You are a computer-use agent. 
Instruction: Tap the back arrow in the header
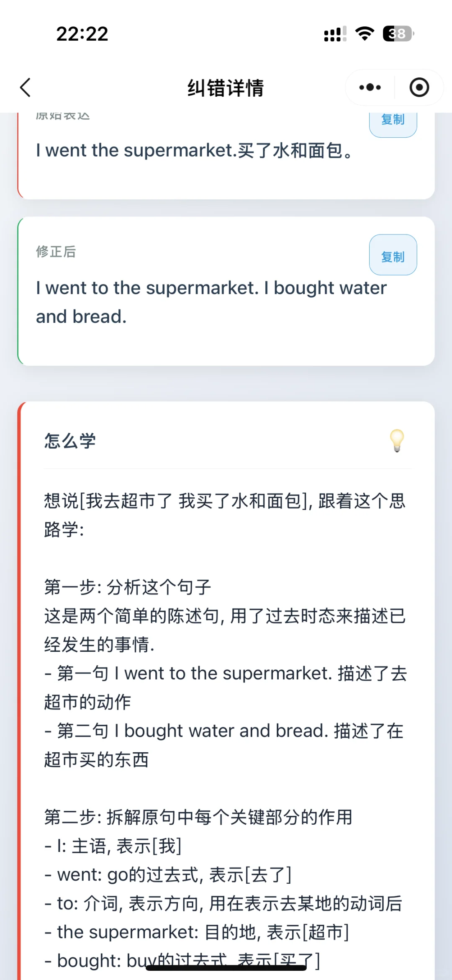(x=26, y=87)
